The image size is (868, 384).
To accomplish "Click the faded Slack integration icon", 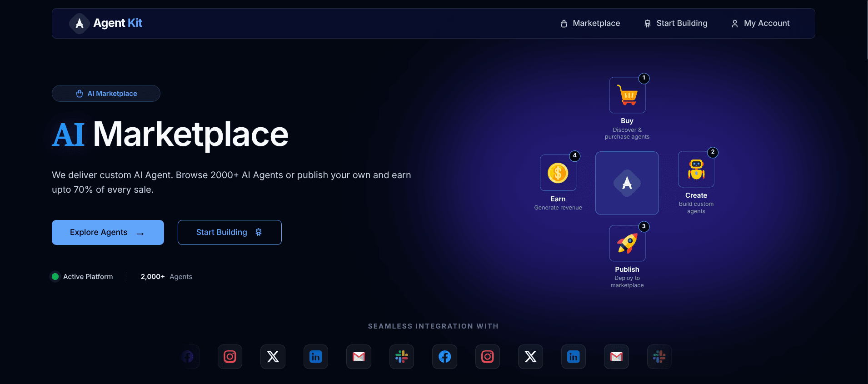I will click(659, 357).
